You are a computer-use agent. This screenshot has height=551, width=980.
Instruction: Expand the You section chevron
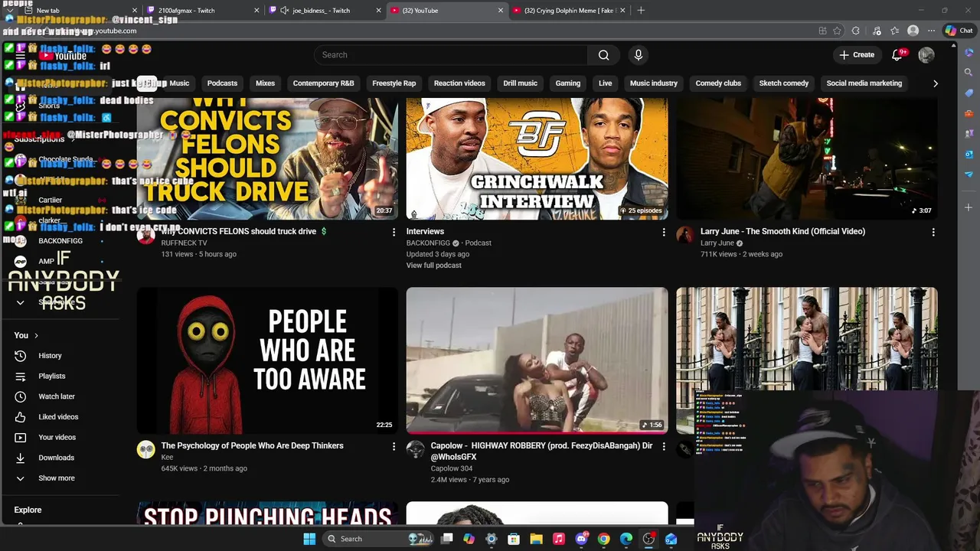36,336
